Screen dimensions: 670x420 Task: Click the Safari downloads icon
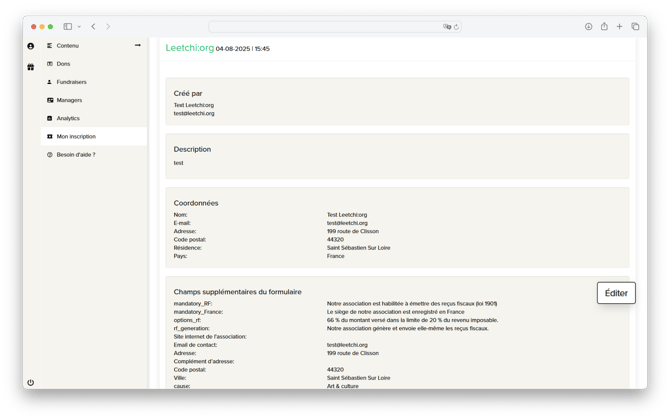tap(589, 26)
